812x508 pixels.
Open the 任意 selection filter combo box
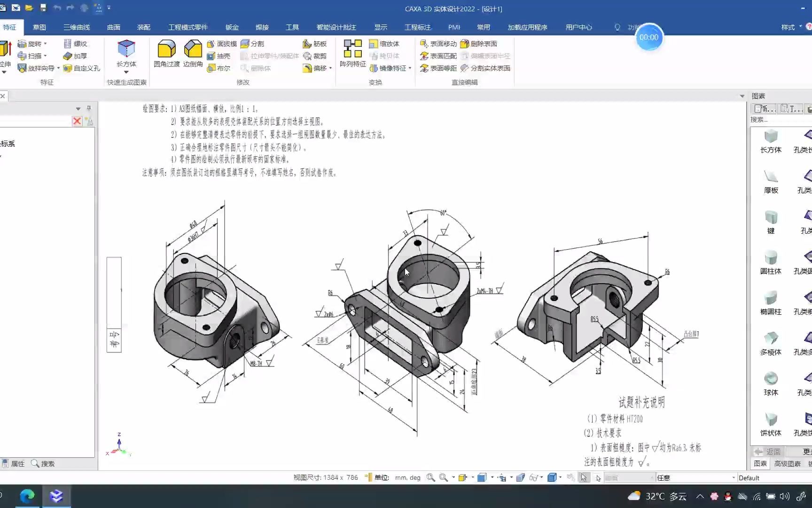696,477
